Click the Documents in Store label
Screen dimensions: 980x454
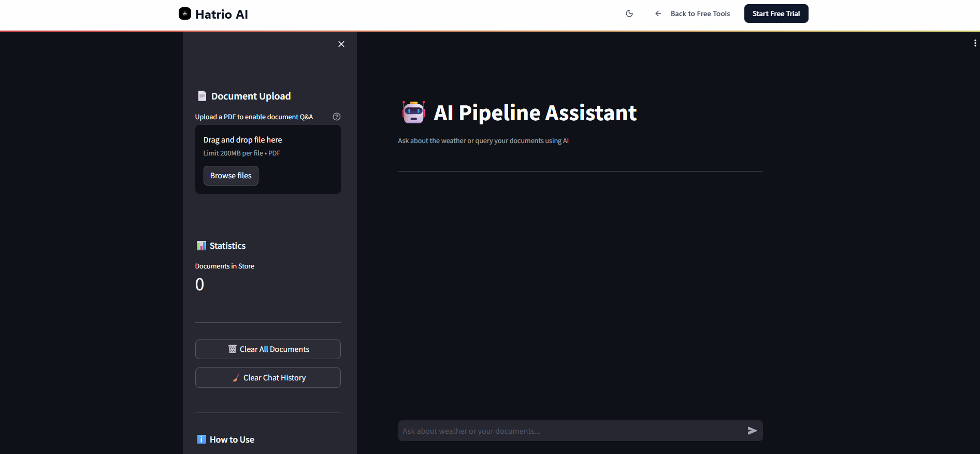click(x=224, y=266)
